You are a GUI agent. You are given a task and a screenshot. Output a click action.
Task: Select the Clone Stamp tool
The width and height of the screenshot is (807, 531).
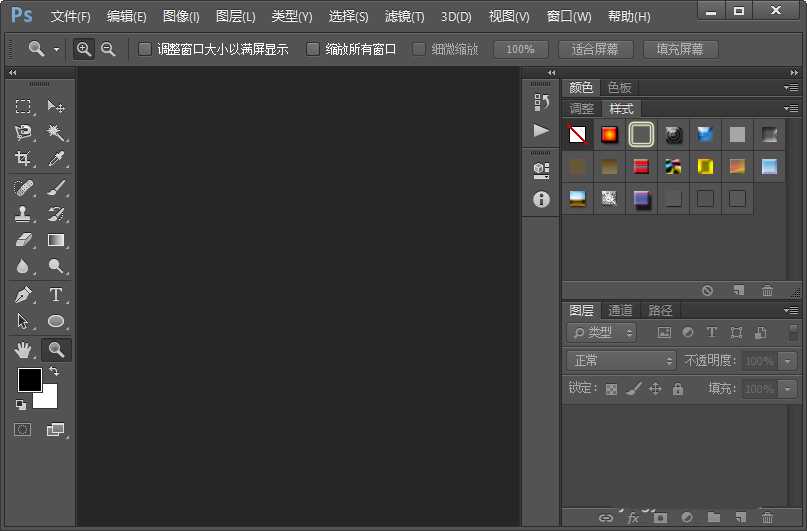tap(23, 213)
